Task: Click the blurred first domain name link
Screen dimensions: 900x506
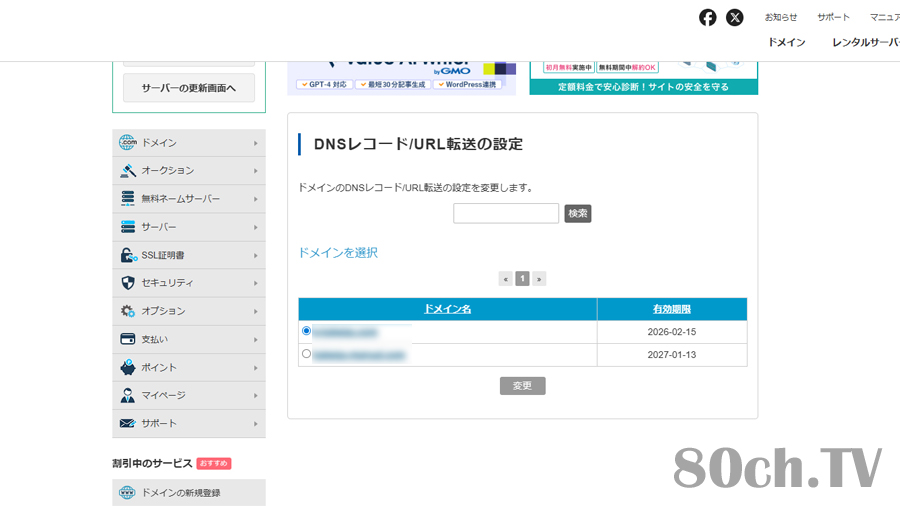Action: click(x=345, y=332)
